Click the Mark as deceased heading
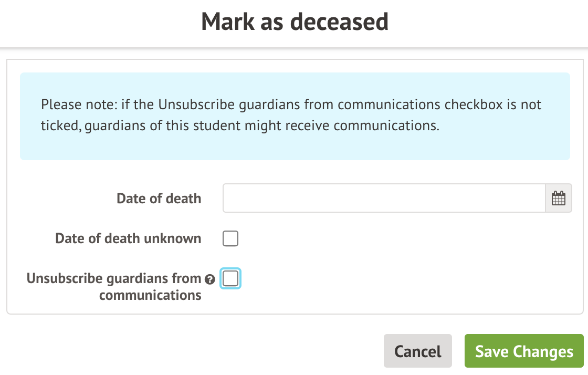588x375 pixels. pos(295,22)
